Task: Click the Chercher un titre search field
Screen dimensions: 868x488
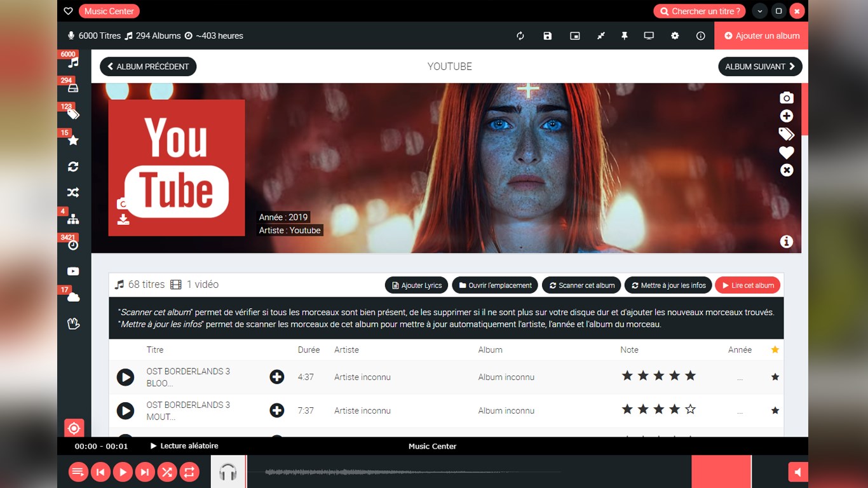Action: tap(700, 11)
